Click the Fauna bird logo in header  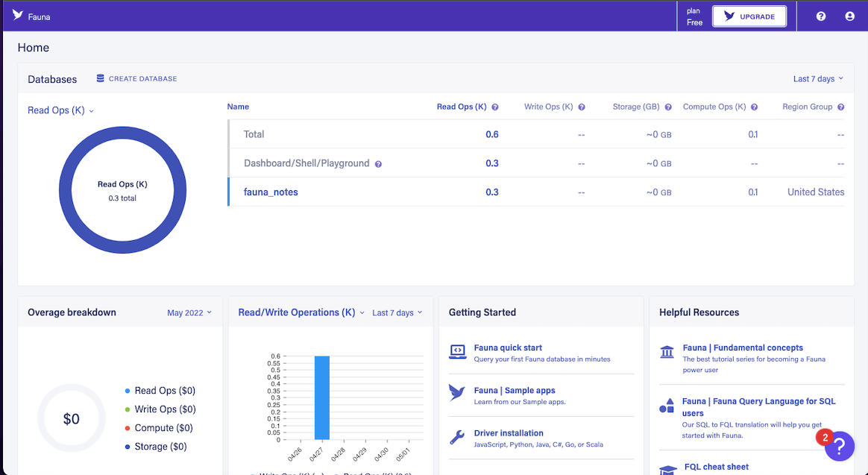click(x=18, y=15)
